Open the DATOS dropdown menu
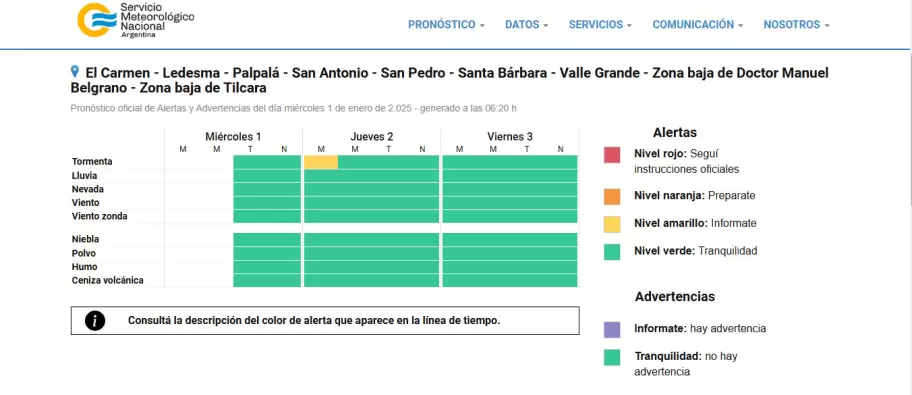Screen dimensions: 912x395 526,24
